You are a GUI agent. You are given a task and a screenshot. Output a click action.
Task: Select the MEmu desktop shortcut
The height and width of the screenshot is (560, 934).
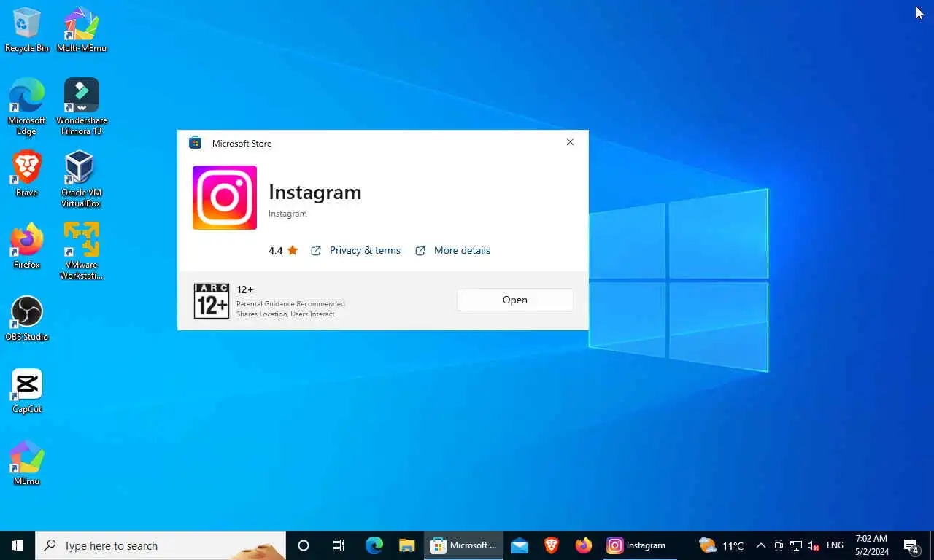[27, 463]
